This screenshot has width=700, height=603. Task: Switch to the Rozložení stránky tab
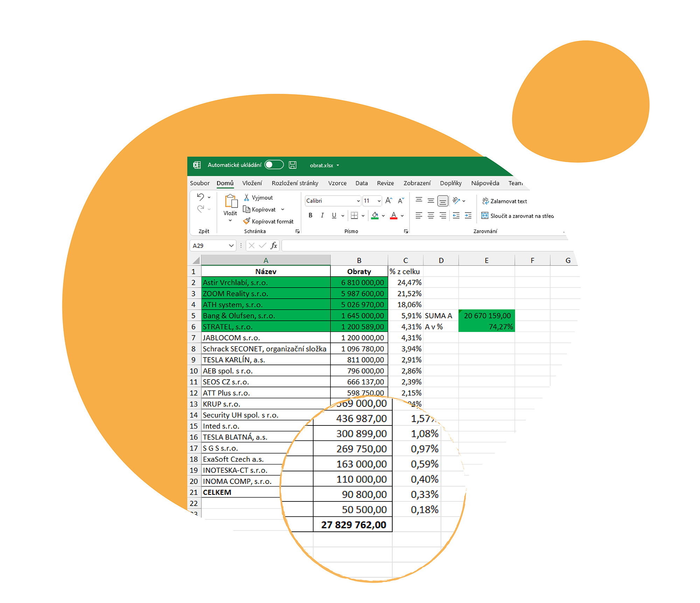[295, 183]
